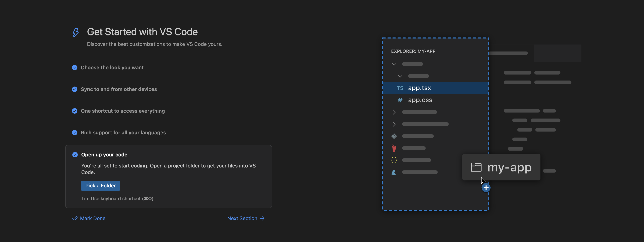Click the lightning bolt Get Started icon
Image resolution: width=644 pixels, height=242 pixels.
[x=76, y=33]
